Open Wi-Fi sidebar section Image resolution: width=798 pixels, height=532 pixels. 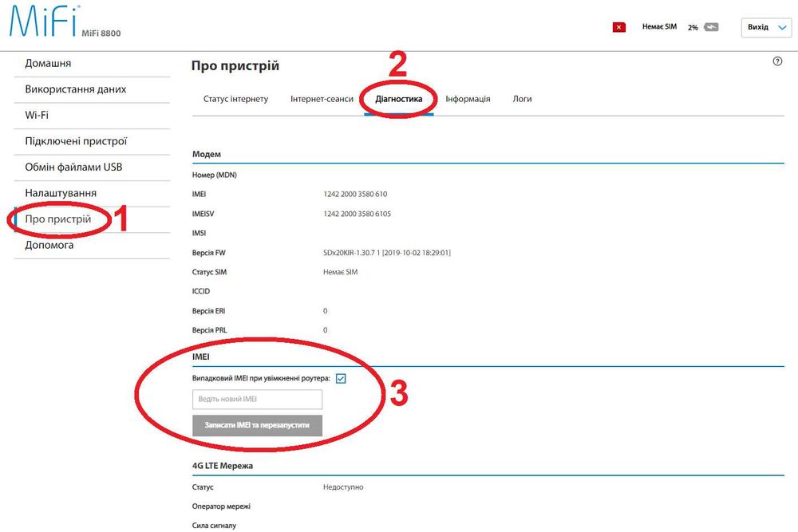(x=37, y=115)
